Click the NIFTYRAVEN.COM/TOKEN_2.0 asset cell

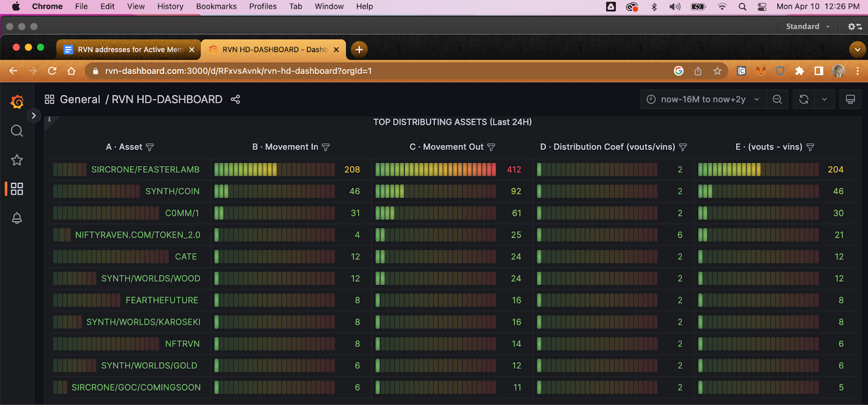[x=138, y=235]
